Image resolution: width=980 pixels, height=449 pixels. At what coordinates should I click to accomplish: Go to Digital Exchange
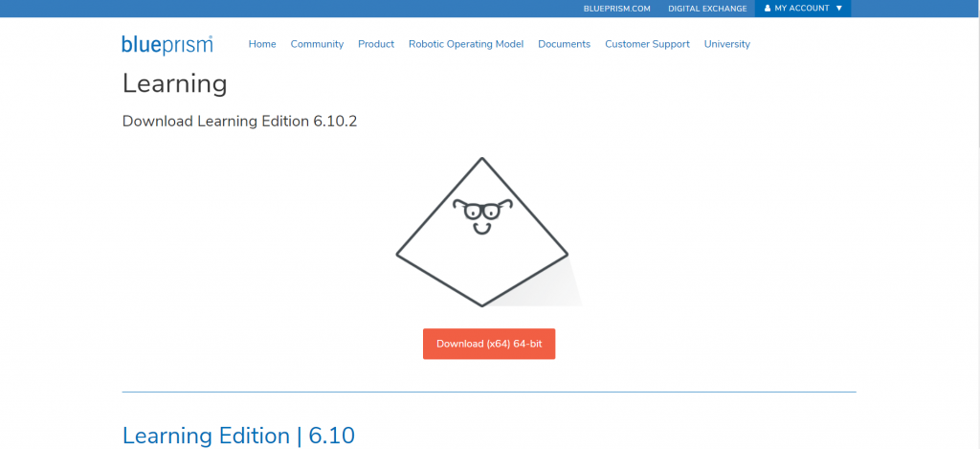coord(707,9)
